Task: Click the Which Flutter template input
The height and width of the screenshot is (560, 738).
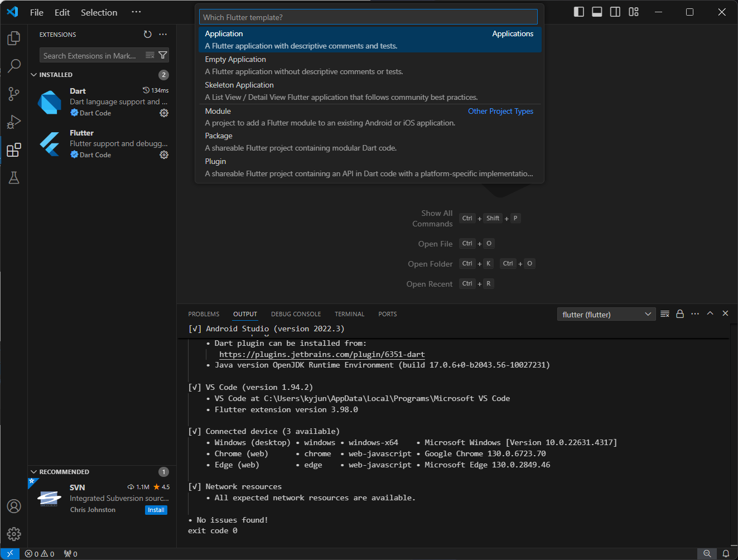Action: coord(368,17)
